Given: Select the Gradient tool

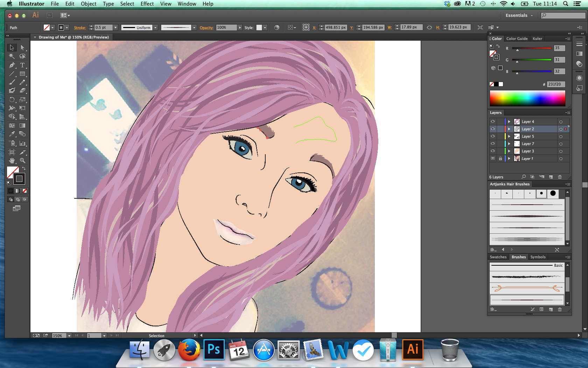Looking at the screenshot, I should tap(22, 125).
